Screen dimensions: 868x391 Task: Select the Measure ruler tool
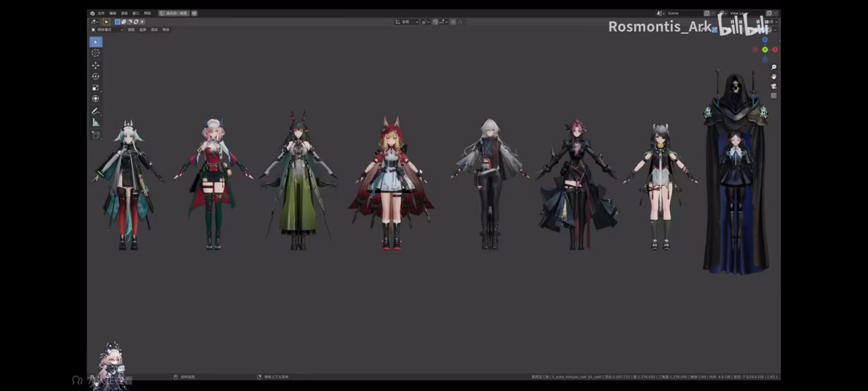click(96, 122)
